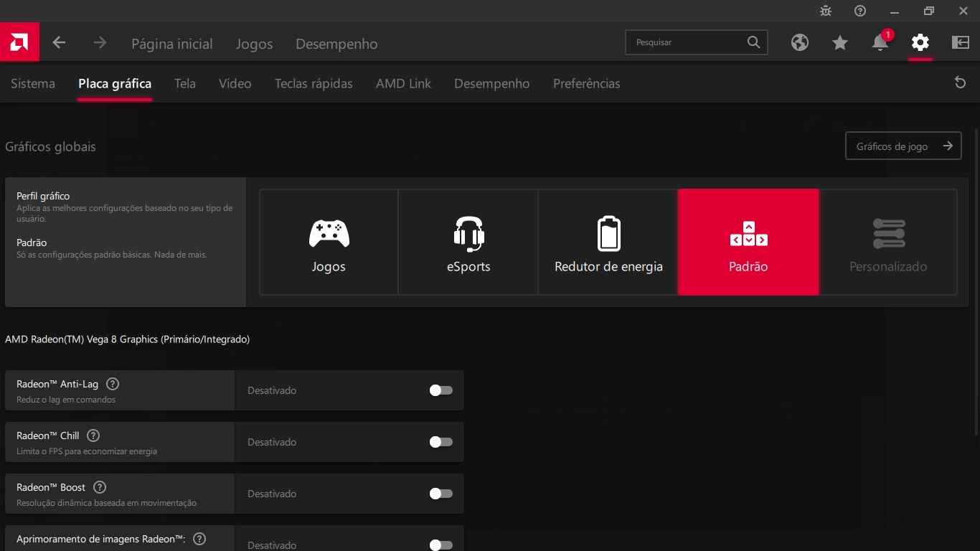Image resolution: width=980 pixels, height=551 pixels.
Task: Switch to the Tela tab
Action: click(x=185, y=83)
